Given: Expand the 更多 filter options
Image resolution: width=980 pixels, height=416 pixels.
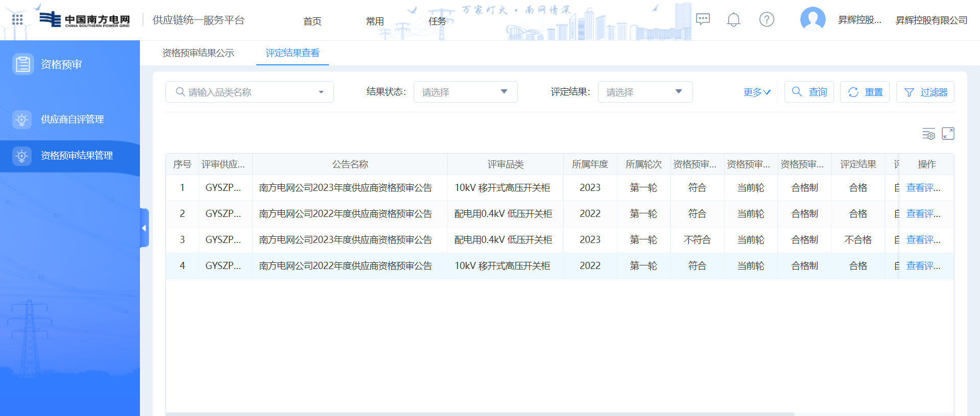Looking at the screenshot, I should tap(756, 92).
